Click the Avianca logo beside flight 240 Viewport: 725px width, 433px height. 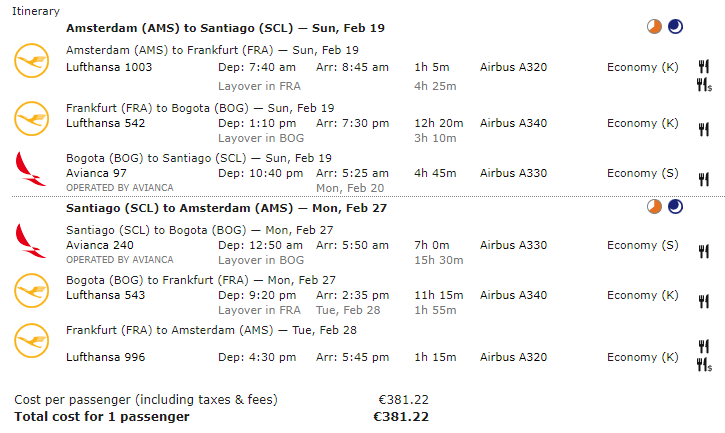click(x=31, y=241)
